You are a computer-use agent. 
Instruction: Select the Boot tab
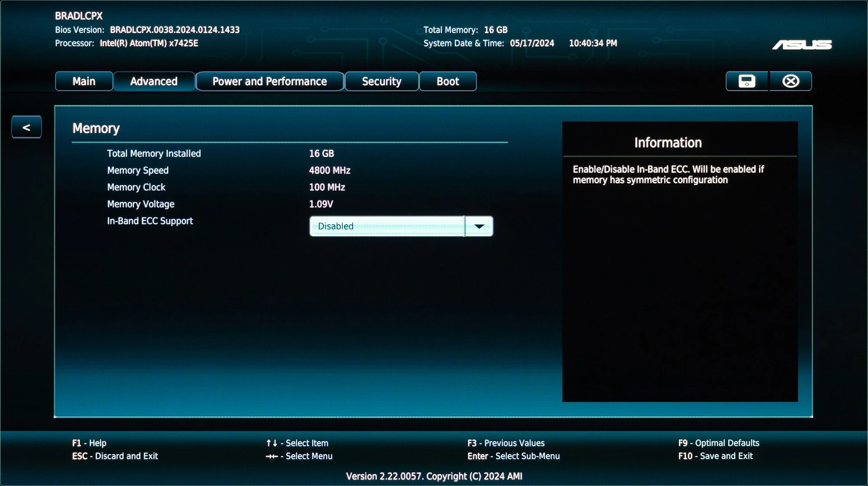click(448, 81)
